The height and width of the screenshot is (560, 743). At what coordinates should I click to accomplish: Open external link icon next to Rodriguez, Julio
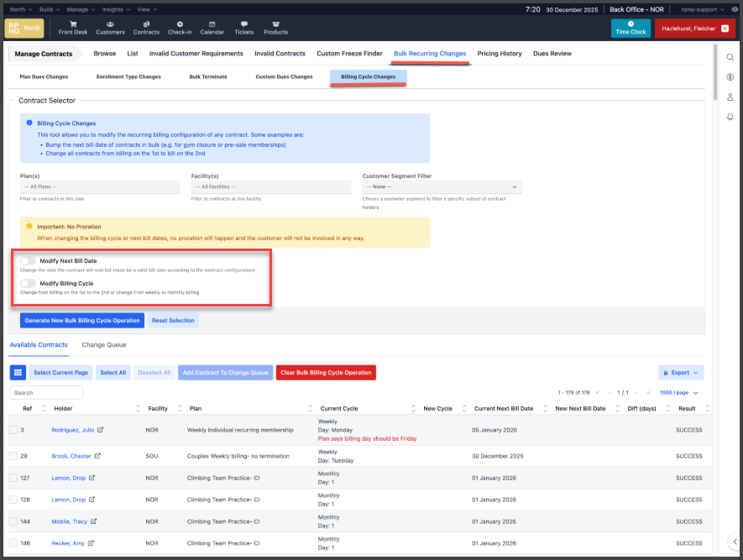click(101, 430)
